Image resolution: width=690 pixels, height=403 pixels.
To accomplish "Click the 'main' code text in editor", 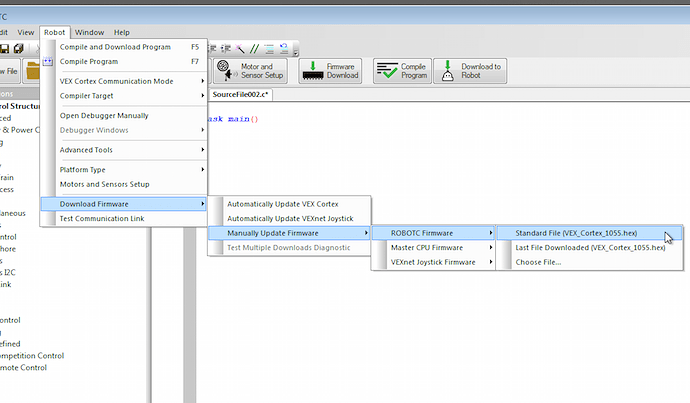I will click(x=239, y=119).
